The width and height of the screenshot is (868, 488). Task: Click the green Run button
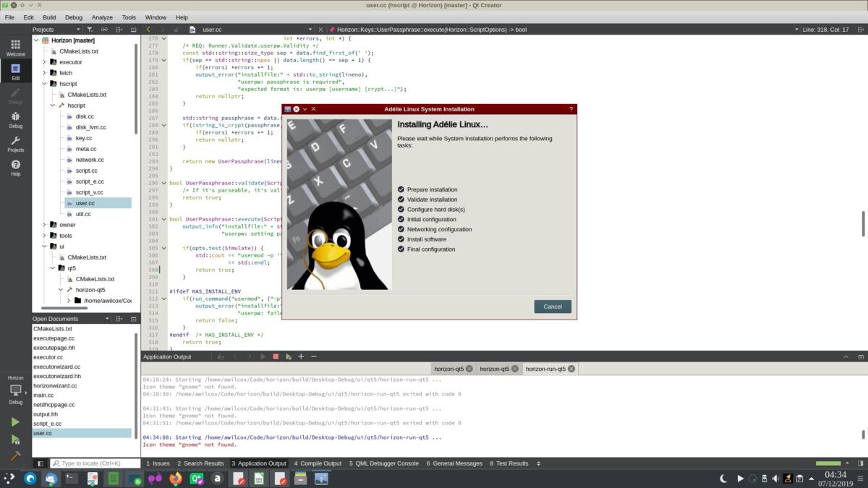pyautogui.click(x=15, y=421)
